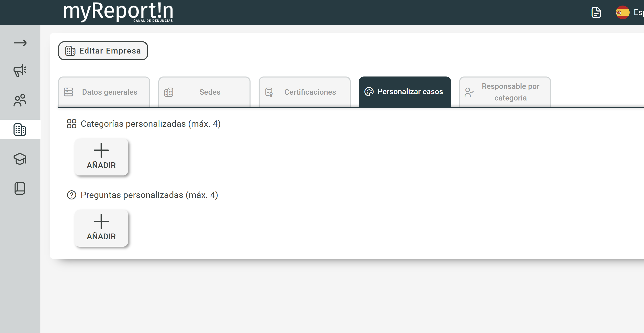The width and height of the screenshot is (644, 333).
Task: Open the users group sidebar icon
Action: pos(20,100)
